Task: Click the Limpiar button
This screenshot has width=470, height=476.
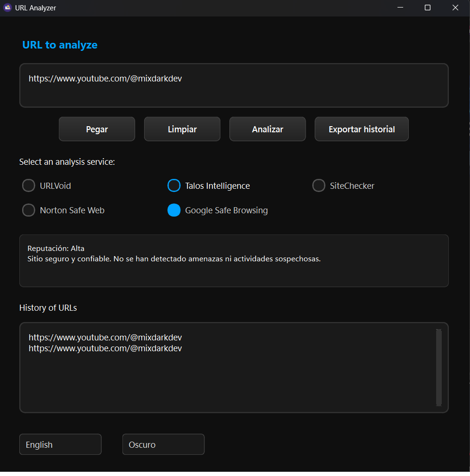Action: [x=182, y=129]
